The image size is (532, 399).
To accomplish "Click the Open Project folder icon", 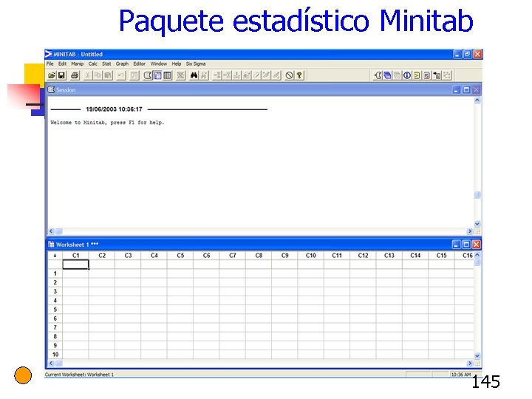I will [x=52, y=75].
